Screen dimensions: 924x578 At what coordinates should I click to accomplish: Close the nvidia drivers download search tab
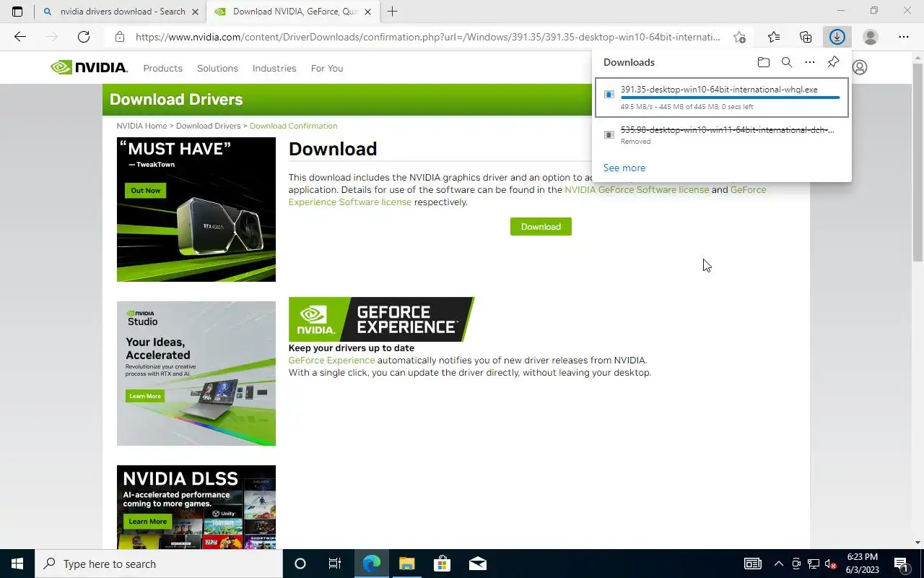[x=195, y=12]
